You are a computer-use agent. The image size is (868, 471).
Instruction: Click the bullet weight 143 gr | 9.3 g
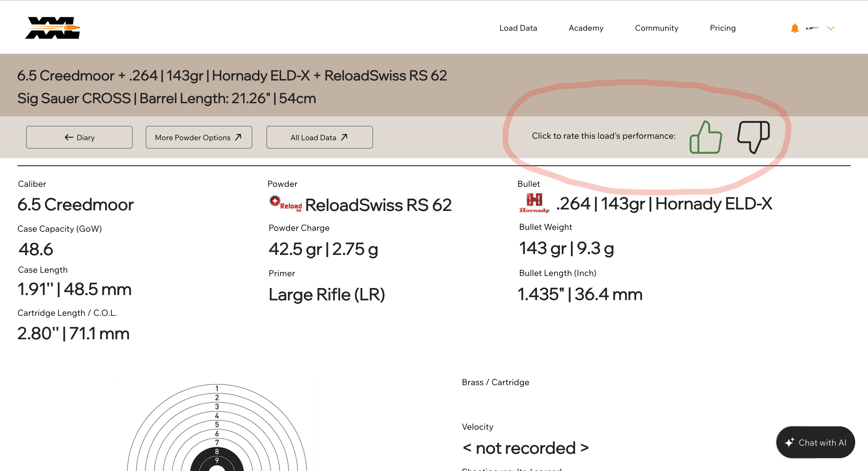click(567, 248)
